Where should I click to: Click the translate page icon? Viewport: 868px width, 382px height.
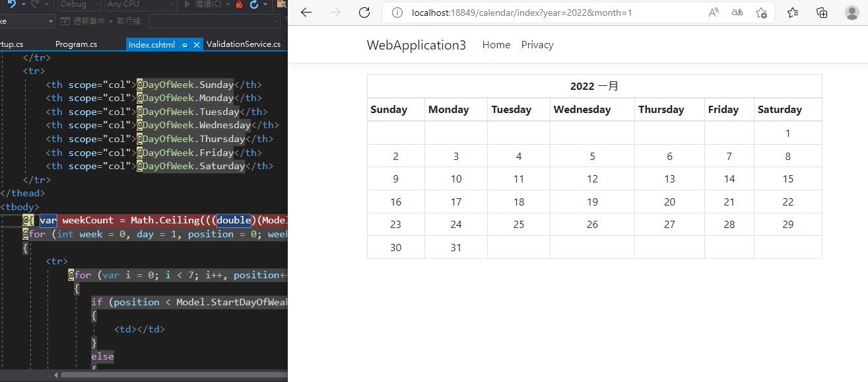(737, 13)
